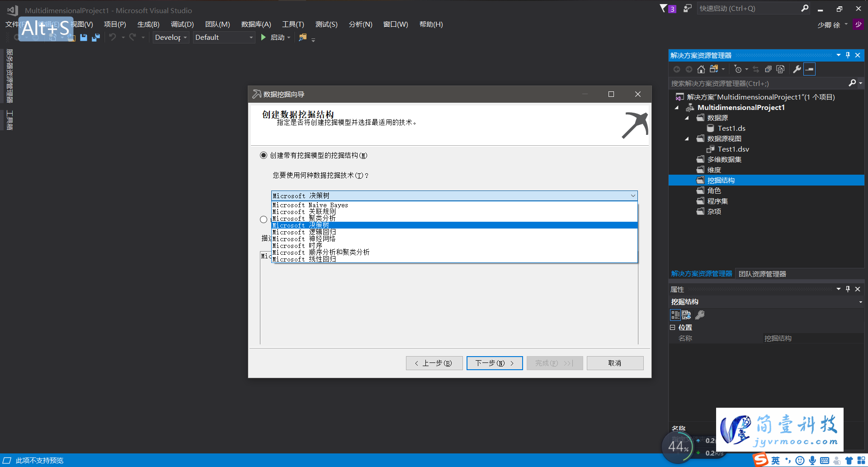
Task: Click the Sogou toolbox grid icon
Action: coord(861,461)
